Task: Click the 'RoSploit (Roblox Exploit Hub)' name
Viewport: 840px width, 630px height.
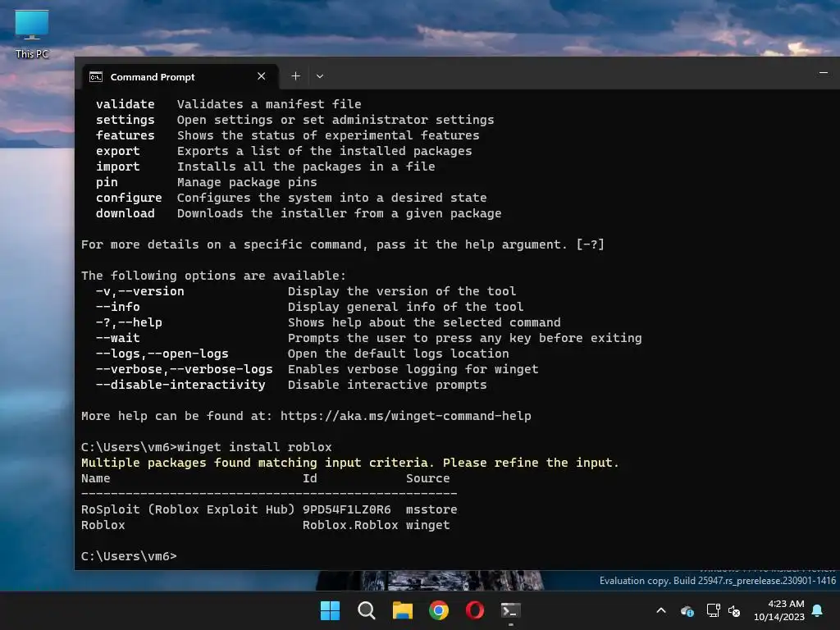Action: (x=188, y=509)
